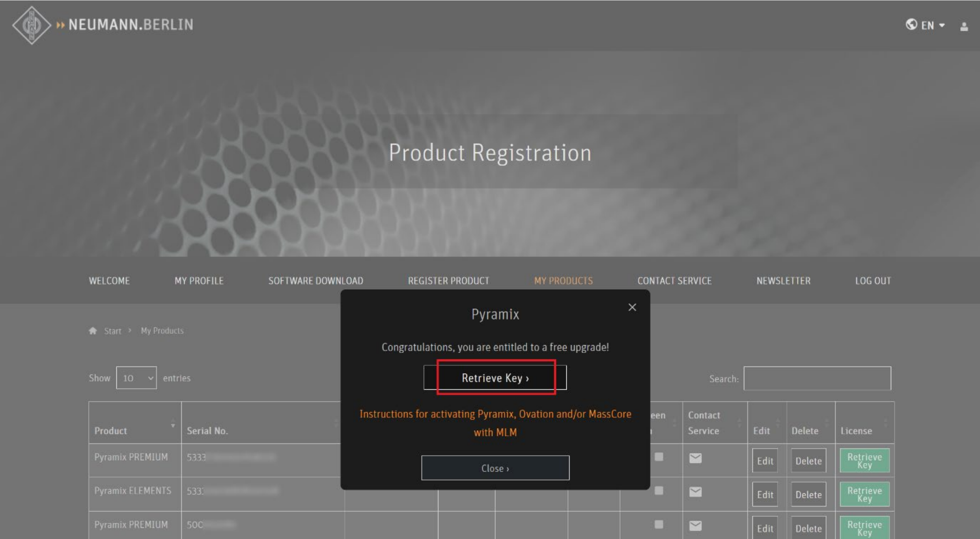This screenshot has width=980, height=539.
Task: Open the Software Download tab
Action: coord(315,281)
